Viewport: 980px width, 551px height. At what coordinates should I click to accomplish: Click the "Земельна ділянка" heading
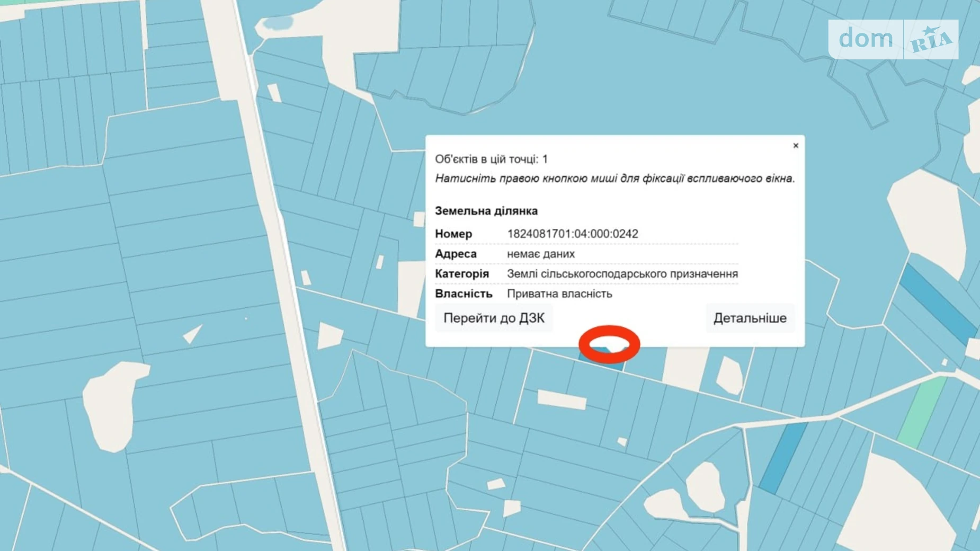[x=486, y=211]
